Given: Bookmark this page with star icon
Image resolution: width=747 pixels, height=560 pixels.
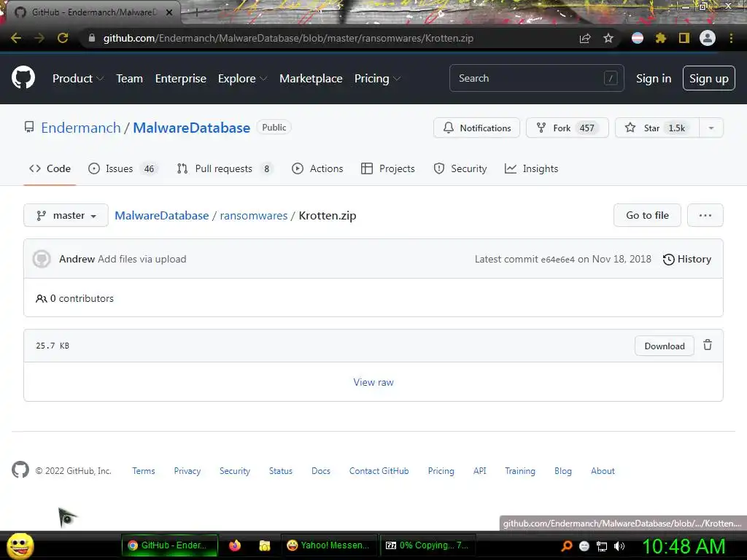Looking at the screenshot, I should 608,38.
